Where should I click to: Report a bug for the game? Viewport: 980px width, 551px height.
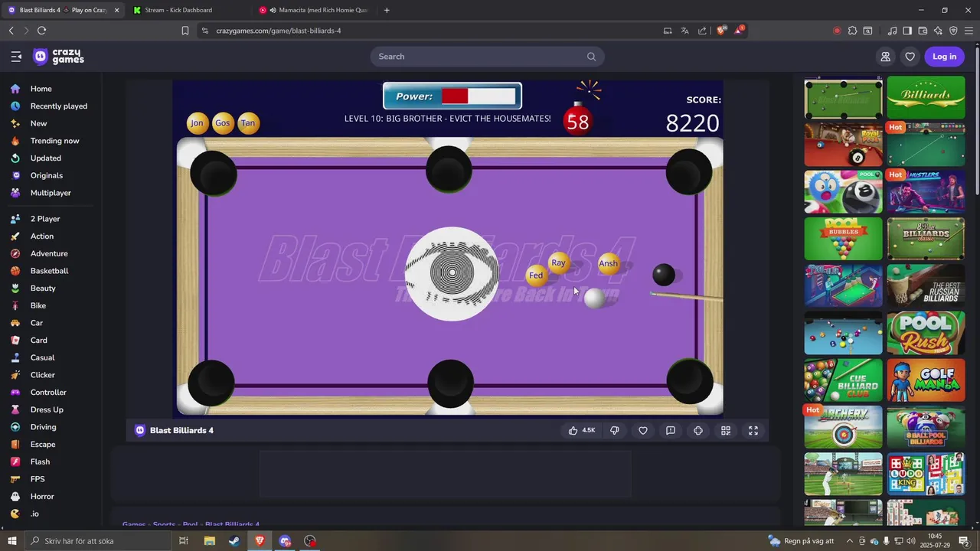[x=671, y=431]
